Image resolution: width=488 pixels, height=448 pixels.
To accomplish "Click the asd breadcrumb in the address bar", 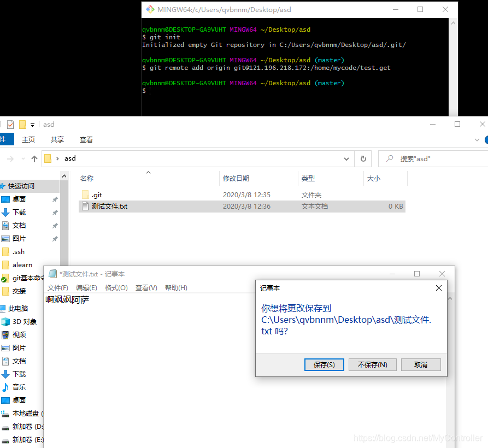I will click(70, 158).
